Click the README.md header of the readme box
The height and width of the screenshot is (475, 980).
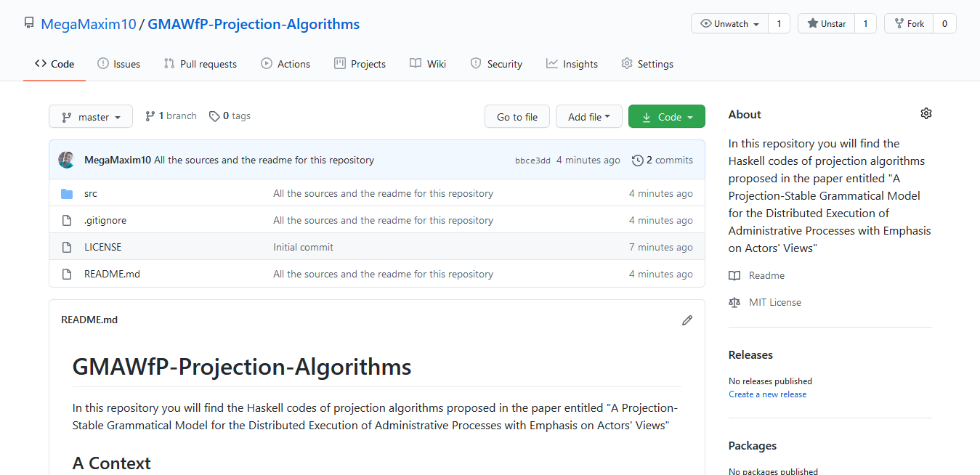[x=89, y=320]
